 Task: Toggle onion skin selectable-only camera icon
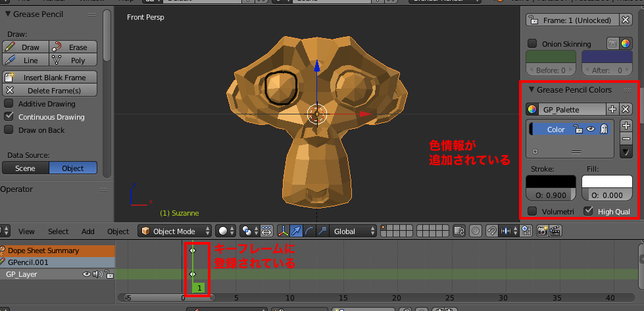(613, 43)
